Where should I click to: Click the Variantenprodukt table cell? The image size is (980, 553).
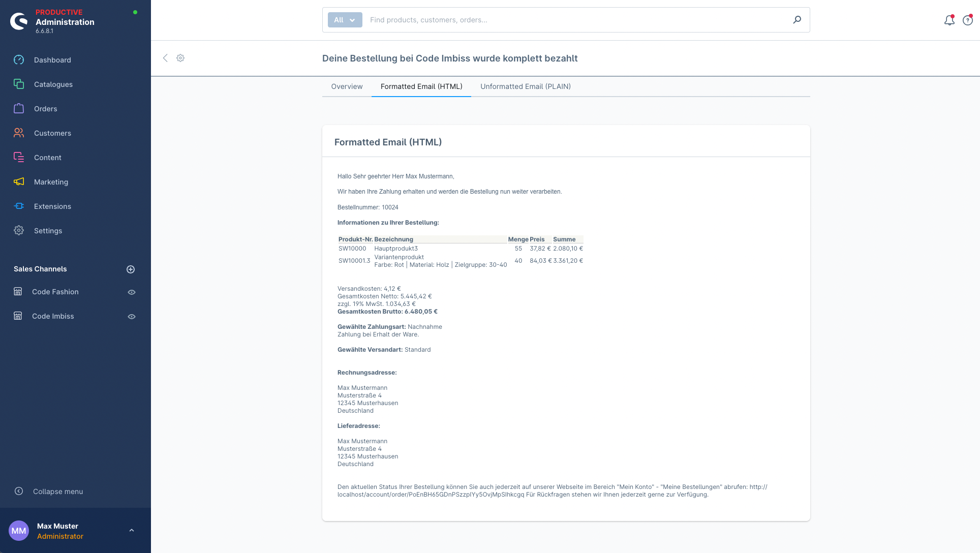(399, 257)
